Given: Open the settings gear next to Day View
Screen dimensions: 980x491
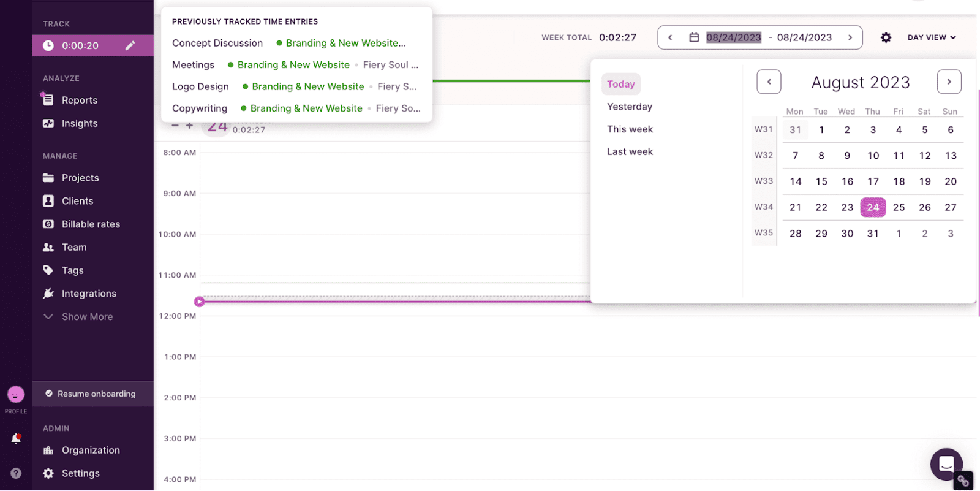Looking at the screenshot, I should pos(886,37).
